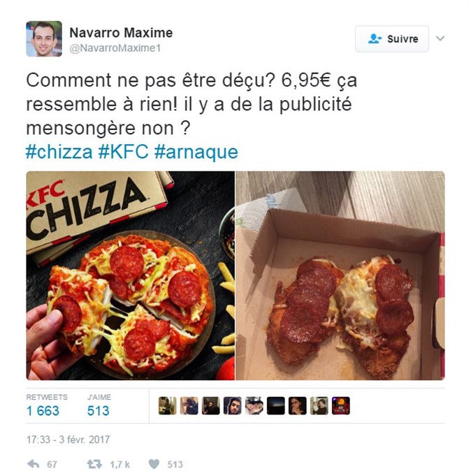This screenshot has width=471, height=476.
Task: Open the last liker avatar in the row
Action: (341, 405)
